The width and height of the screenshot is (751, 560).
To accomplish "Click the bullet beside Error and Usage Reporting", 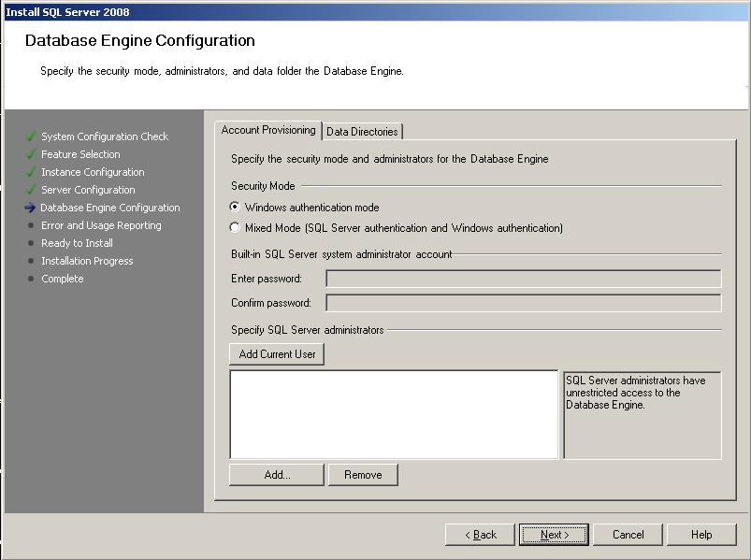I will 31,225.
